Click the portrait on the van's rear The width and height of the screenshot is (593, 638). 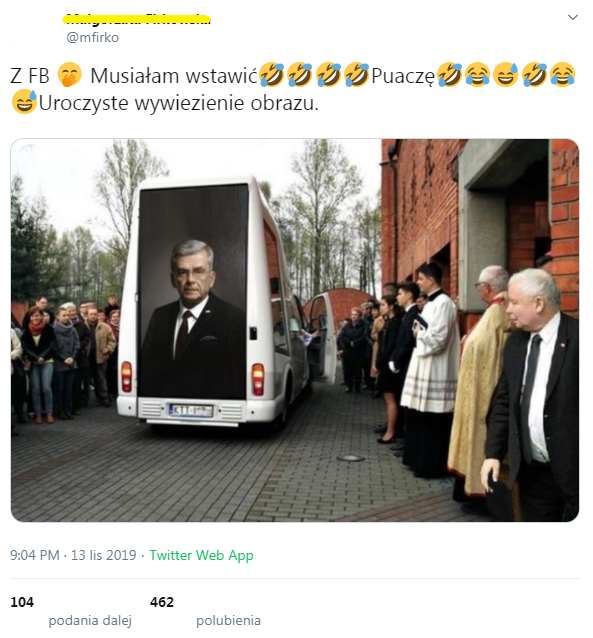[193, 291]
